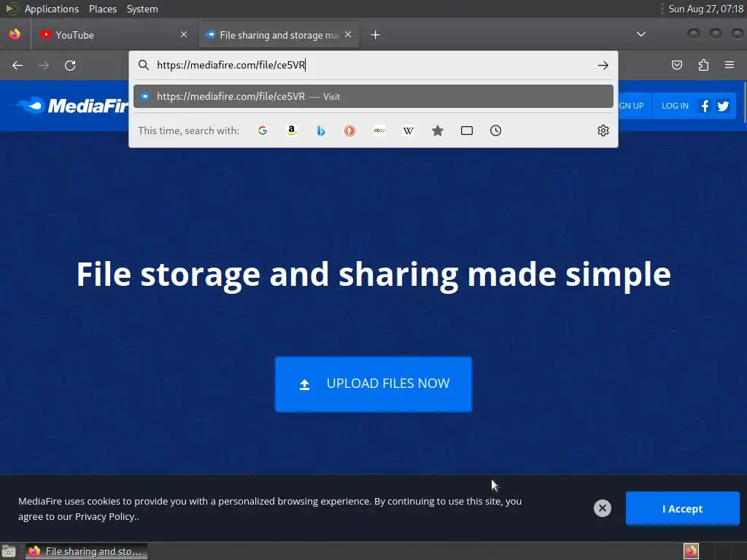Close the File sharing and storage tab
The width and height of the screenshot is (747, 560).
point(348,34)
